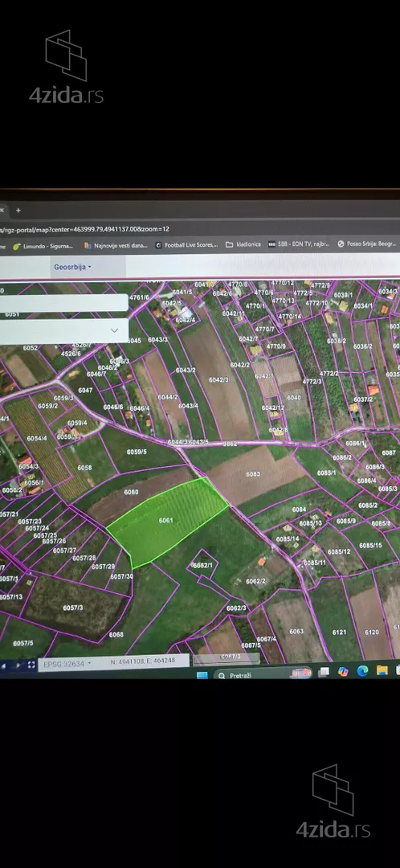Expand the dropdown with chevron arrow
400x868 pixels.
point(115,330)
